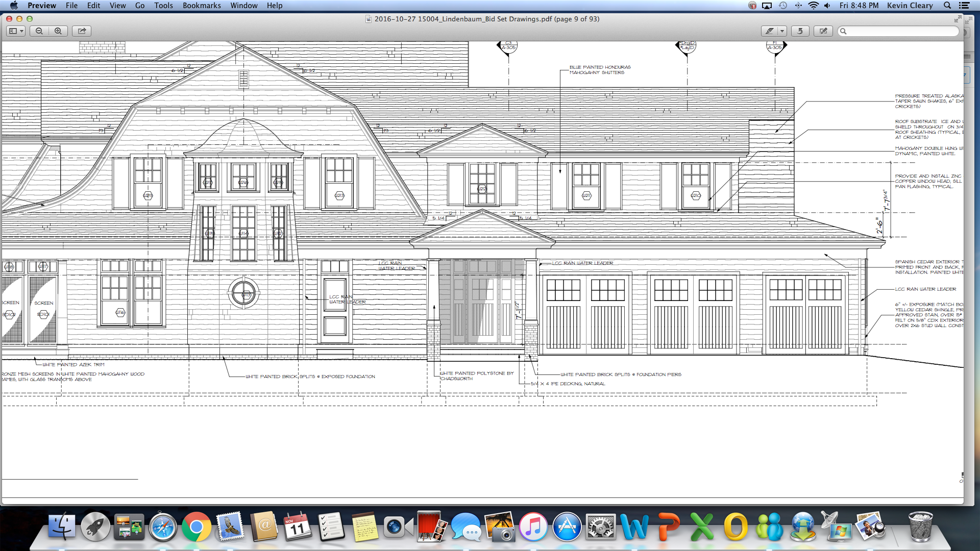Image resolution: width=980 pixels, height=551 pixels.
Task: Open Spotlight search in menu bar
Action: [x=947, y=6]
